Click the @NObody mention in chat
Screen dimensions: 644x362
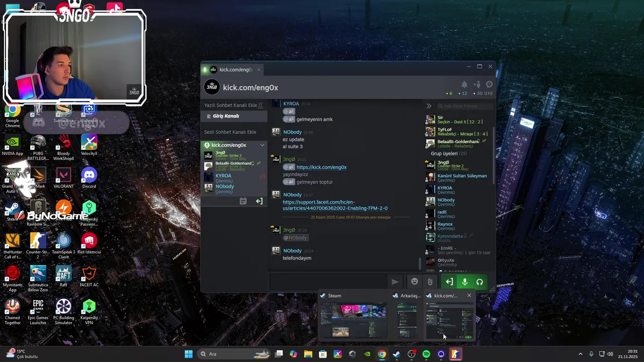295,238
